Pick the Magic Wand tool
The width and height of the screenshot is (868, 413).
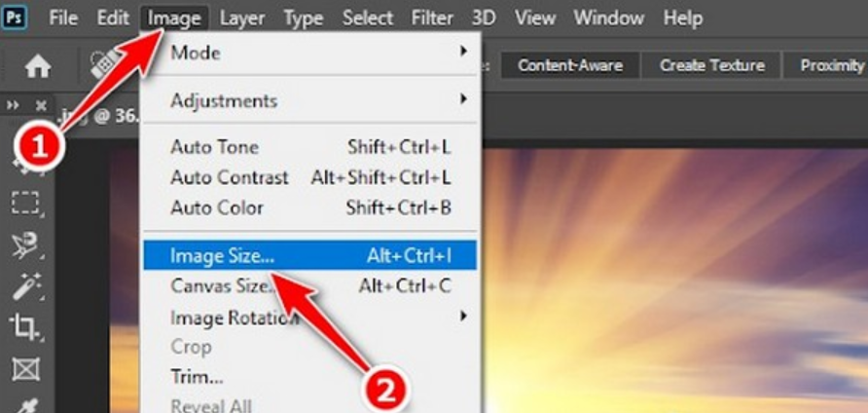(x=25, y=286)
